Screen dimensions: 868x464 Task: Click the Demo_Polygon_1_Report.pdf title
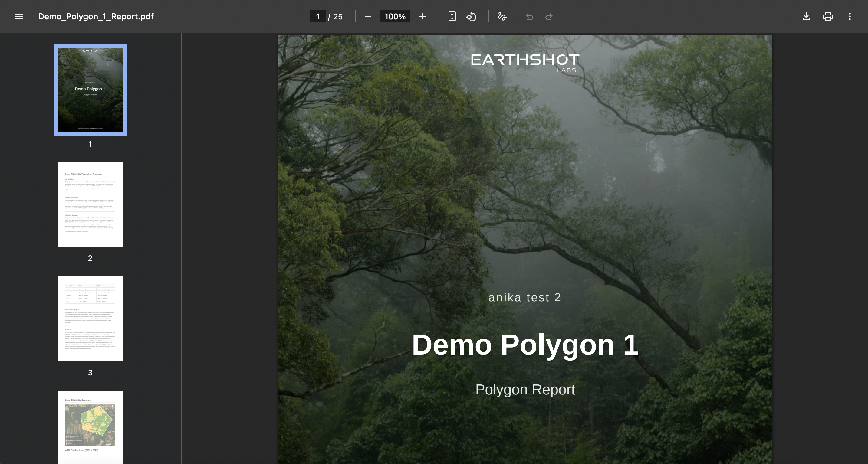[96, 17]
